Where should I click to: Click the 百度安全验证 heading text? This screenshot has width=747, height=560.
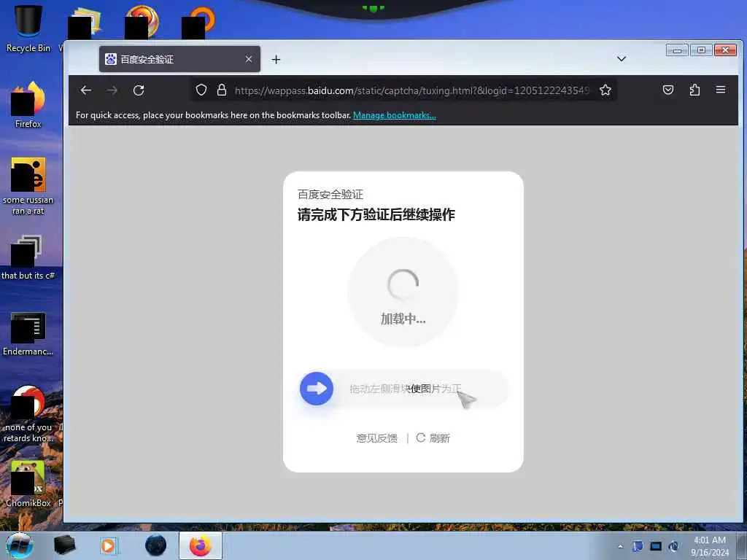point(330,194)
